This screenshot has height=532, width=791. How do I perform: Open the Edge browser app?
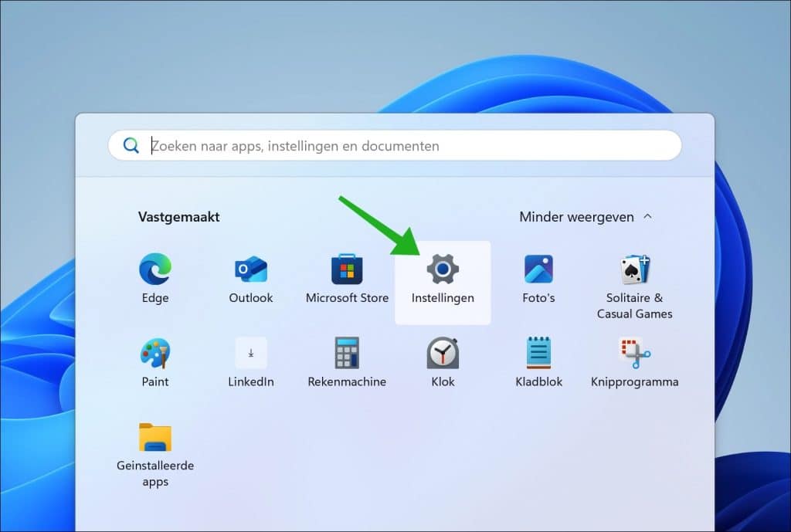(154, 270)
